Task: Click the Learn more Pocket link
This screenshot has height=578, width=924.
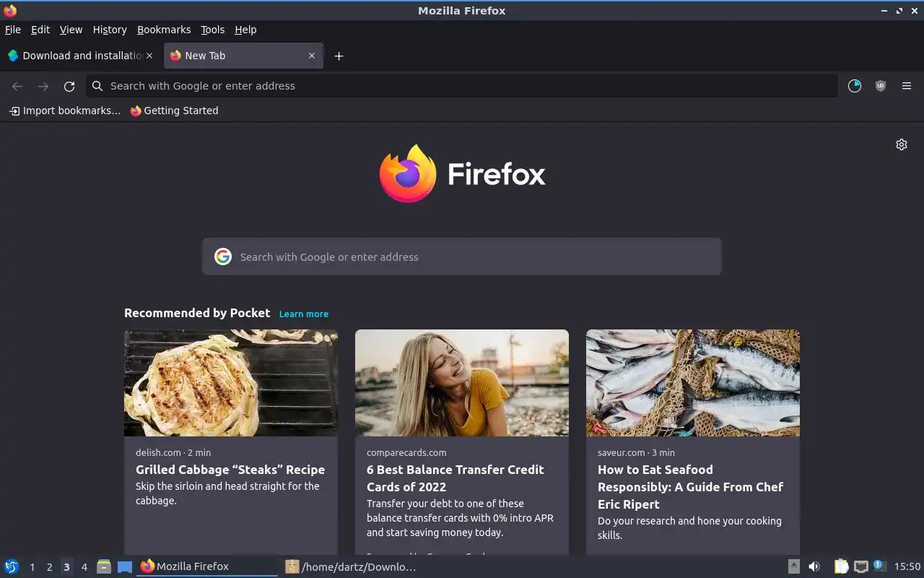Action: tap(304, 314)
